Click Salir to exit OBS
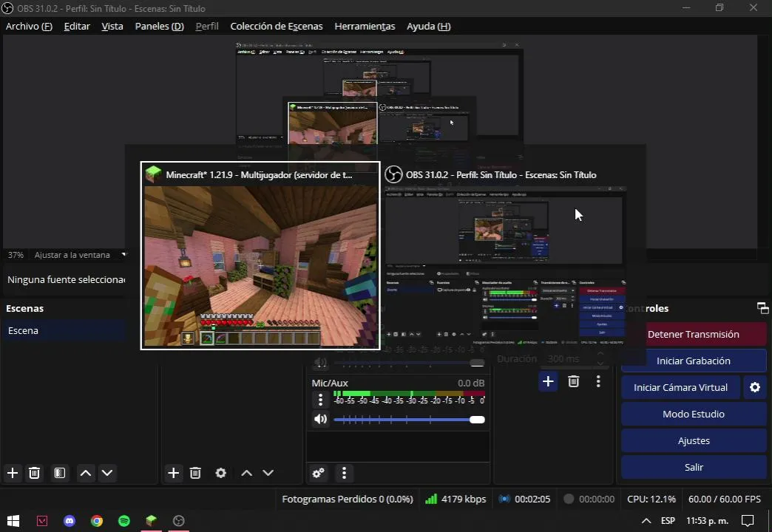Image resolution: width=772 pixels, height=532 pixels. click(x=694, y=467)
